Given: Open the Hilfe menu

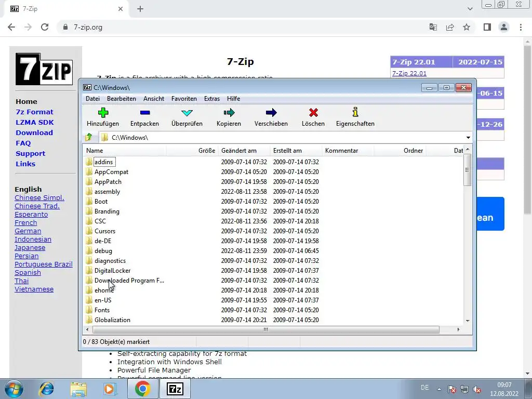Looking at the screenshot, I should click(x=233, y=98).
